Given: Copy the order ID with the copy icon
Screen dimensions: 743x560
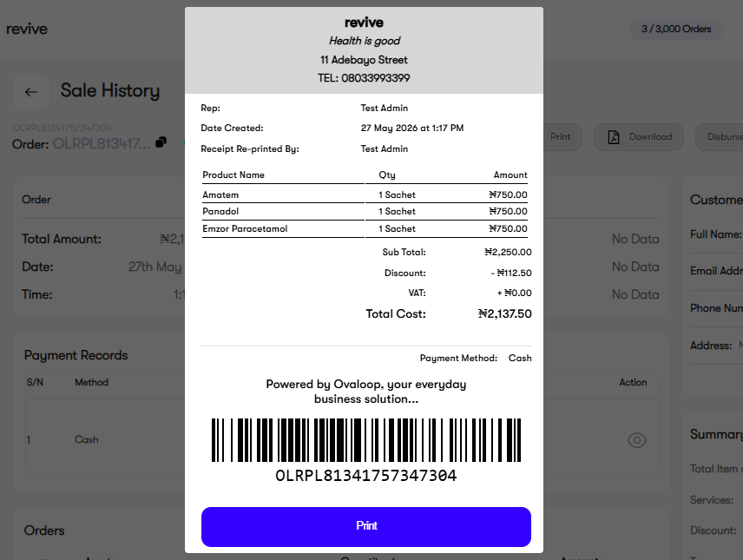Looking at the screenshot, I should coord(161,142).
